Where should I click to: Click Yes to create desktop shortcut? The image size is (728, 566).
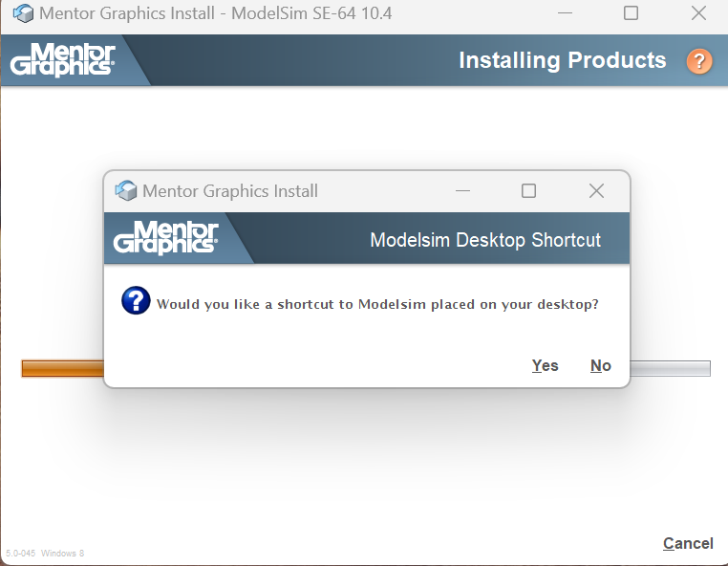(546, 366)
